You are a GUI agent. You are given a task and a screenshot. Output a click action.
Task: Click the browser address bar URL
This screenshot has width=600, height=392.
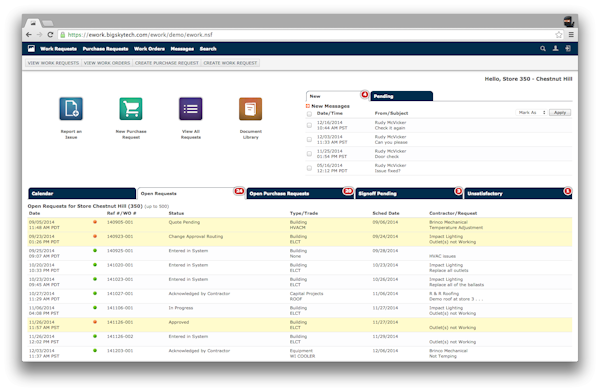[x=140, y=34]
